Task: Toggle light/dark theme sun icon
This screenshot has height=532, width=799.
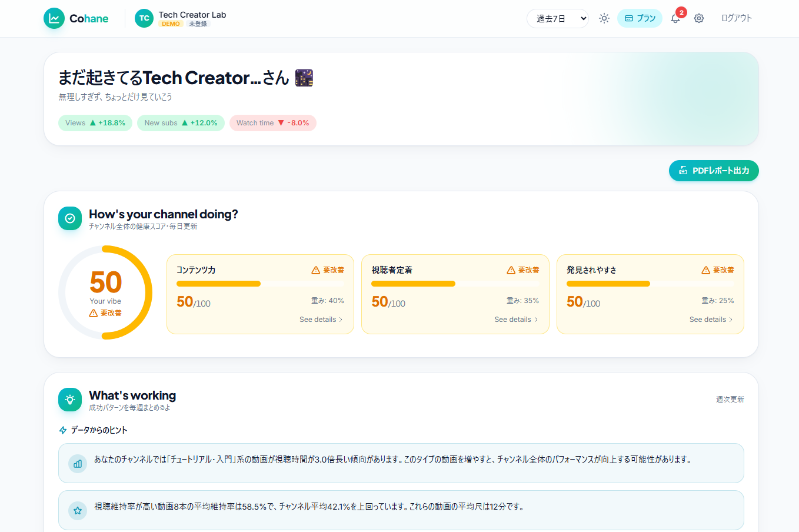Action: [x=604, y=18]
